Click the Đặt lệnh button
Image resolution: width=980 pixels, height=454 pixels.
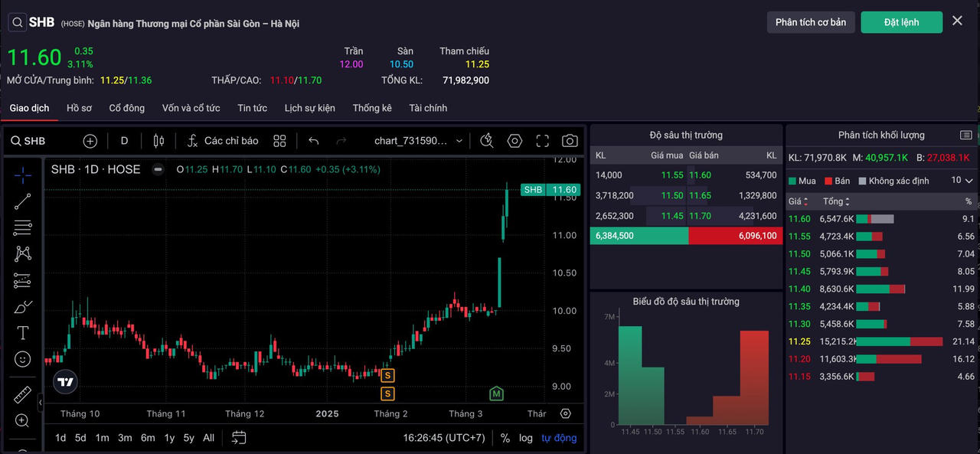tap(901, 22)
